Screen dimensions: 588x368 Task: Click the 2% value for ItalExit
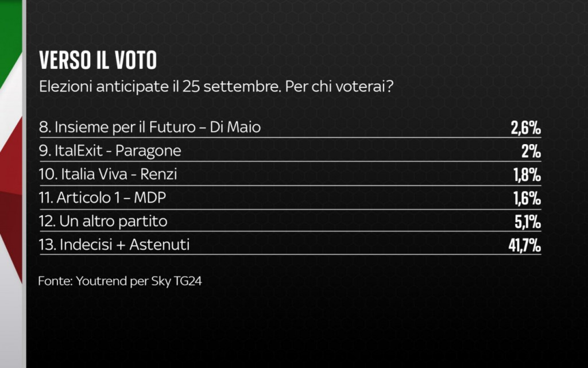pos(531,152)
